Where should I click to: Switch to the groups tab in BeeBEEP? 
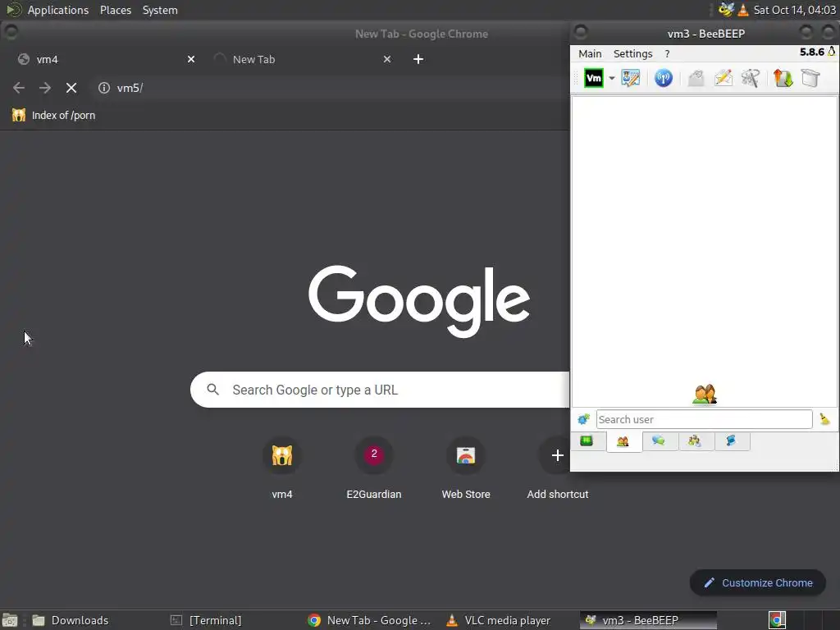(695, 441)
